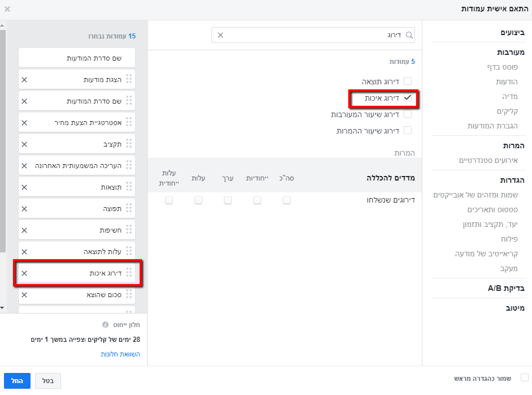Viewport: 532px width, 395px height.
Task: Remove the הצגת מודעות column with X
Action: click(24, 80)
